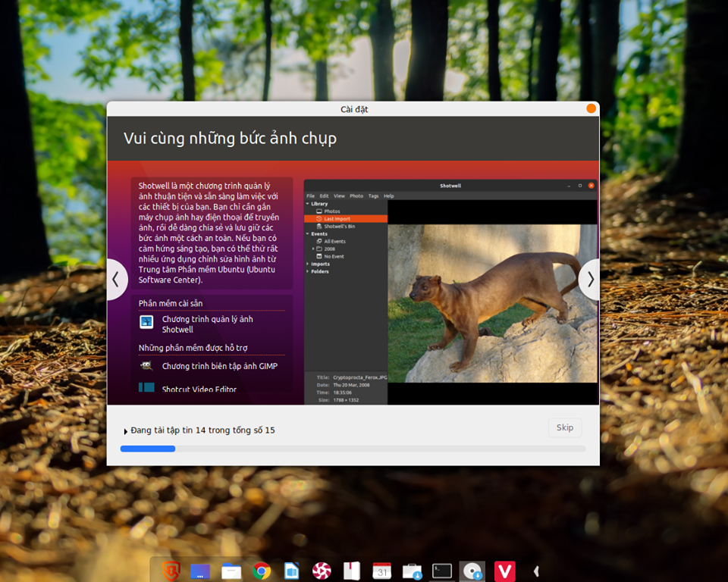728x582 pixels.
Task: Open the Calendar from the dock
Action: [x=381, y=571]
